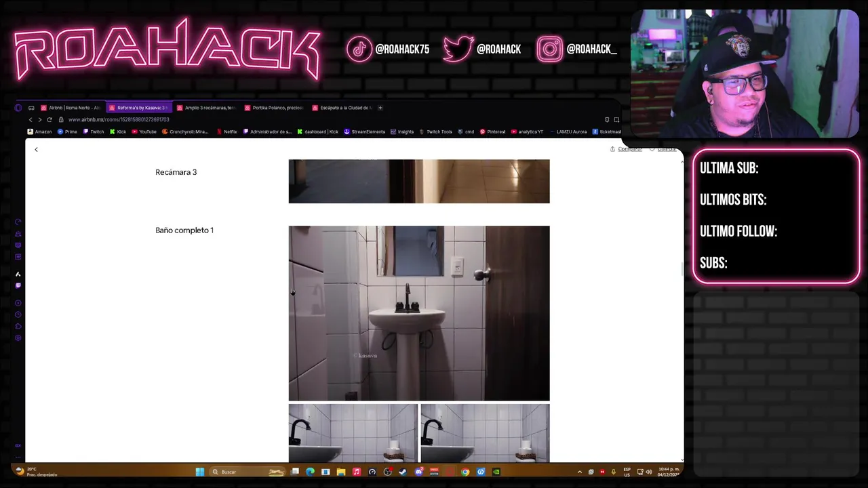The height and width of the screenshot is (488, 868).
Task: Switch to Escápate a la Ciudad tab
Action: tap(342, 108)
